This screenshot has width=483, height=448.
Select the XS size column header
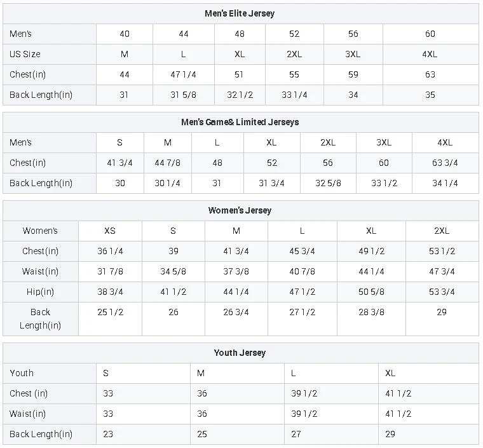click(110, 231)
